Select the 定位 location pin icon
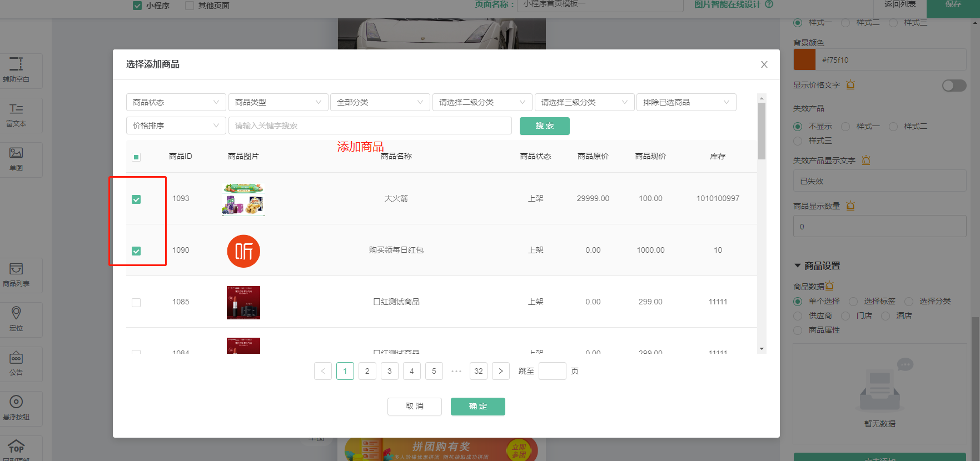The height and width of the screenshot is (461, 980). pos(16,314)
